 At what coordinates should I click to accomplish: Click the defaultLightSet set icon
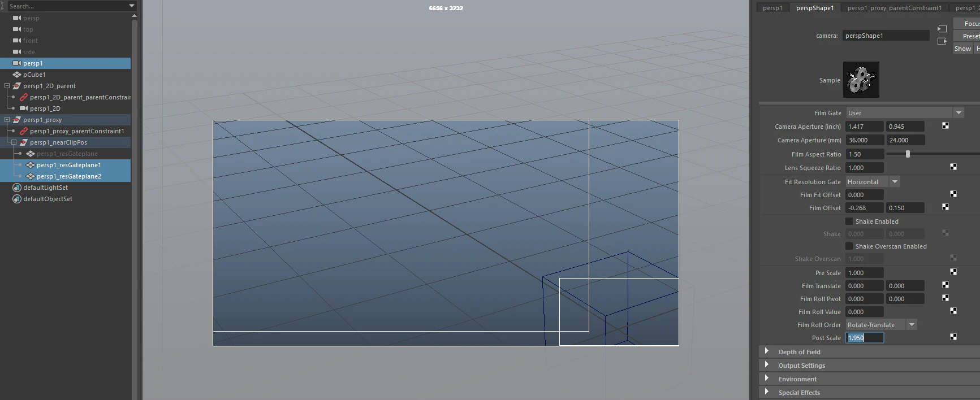point(17,188)
